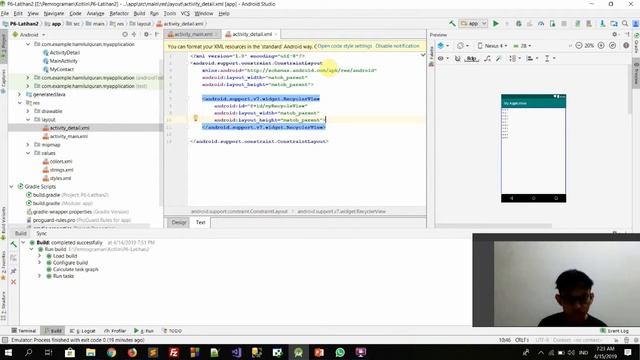Screen dimensions: 640x360
Task: Open Android project view dropdown
Action: point(29,35)
